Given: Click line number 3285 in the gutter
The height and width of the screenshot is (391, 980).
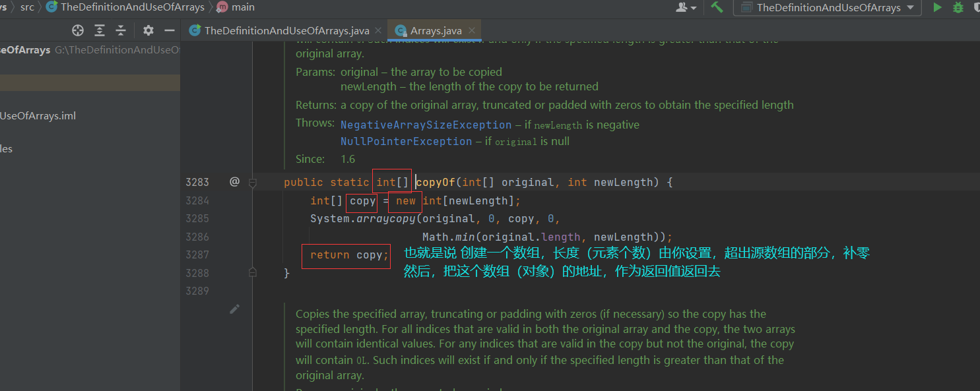Looking at the screenshot, I should tap(197, 218).
